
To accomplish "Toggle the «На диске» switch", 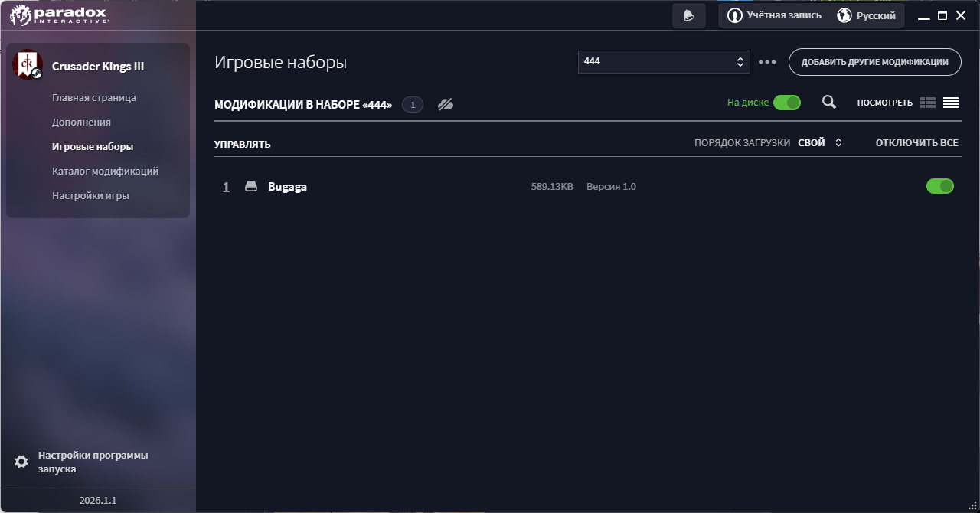I will click(787, 103).
